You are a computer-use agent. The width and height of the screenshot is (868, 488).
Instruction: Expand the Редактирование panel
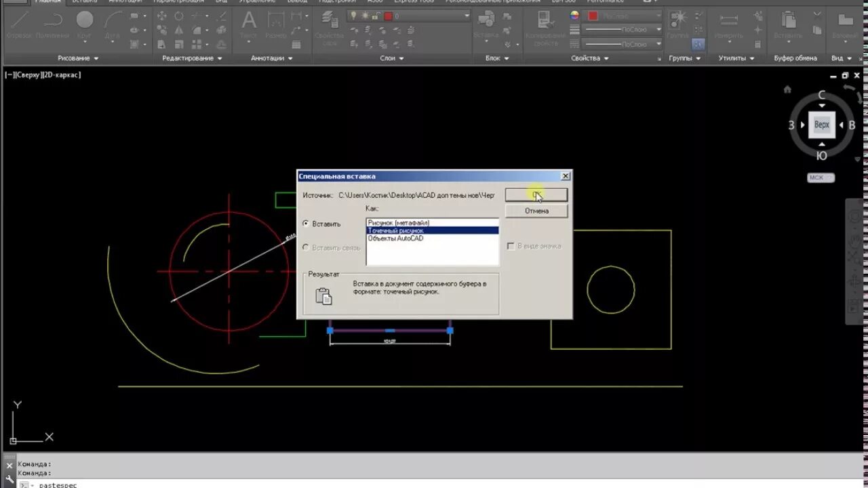coord(193,58)
